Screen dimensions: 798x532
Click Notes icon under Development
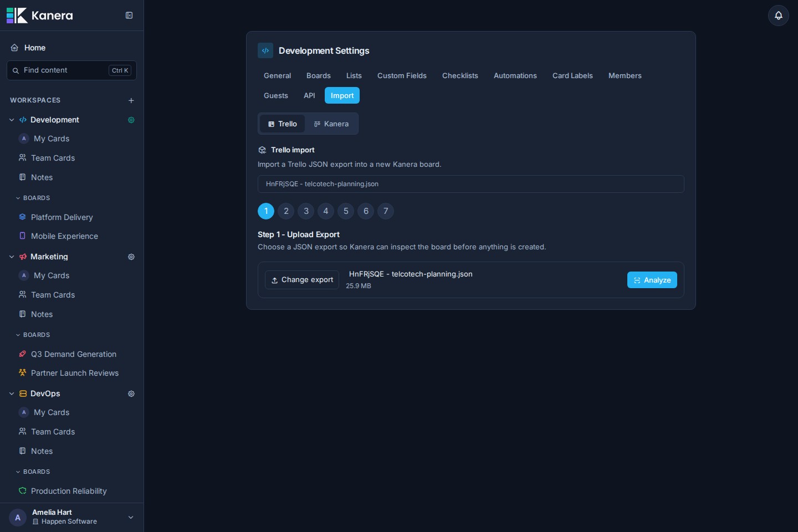[23, 177]
